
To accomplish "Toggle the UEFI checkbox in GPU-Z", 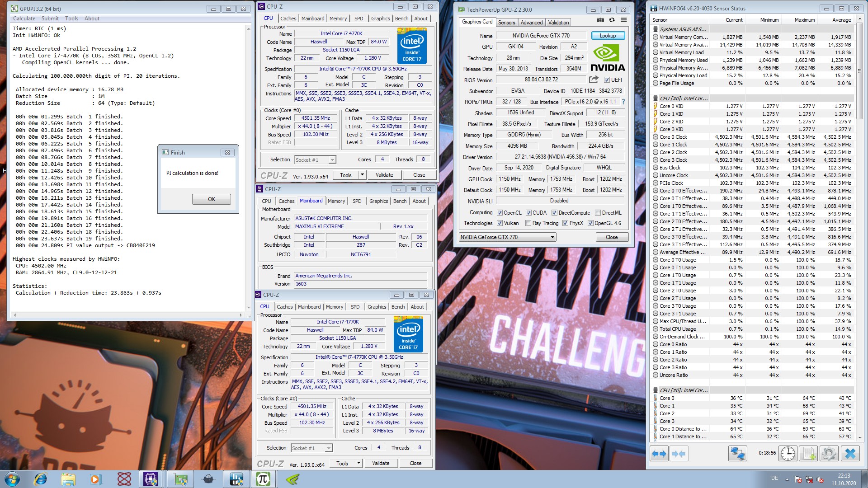I will click(607, 80).
